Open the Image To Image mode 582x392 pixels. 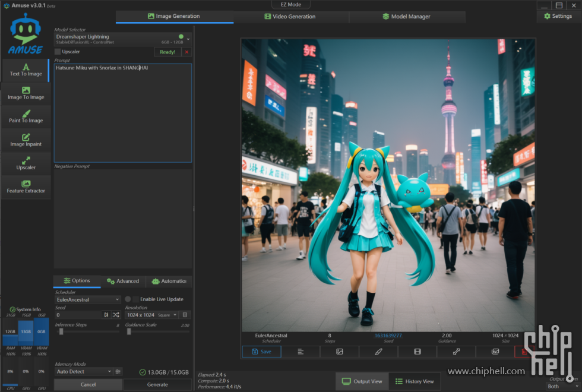(26, 93)
